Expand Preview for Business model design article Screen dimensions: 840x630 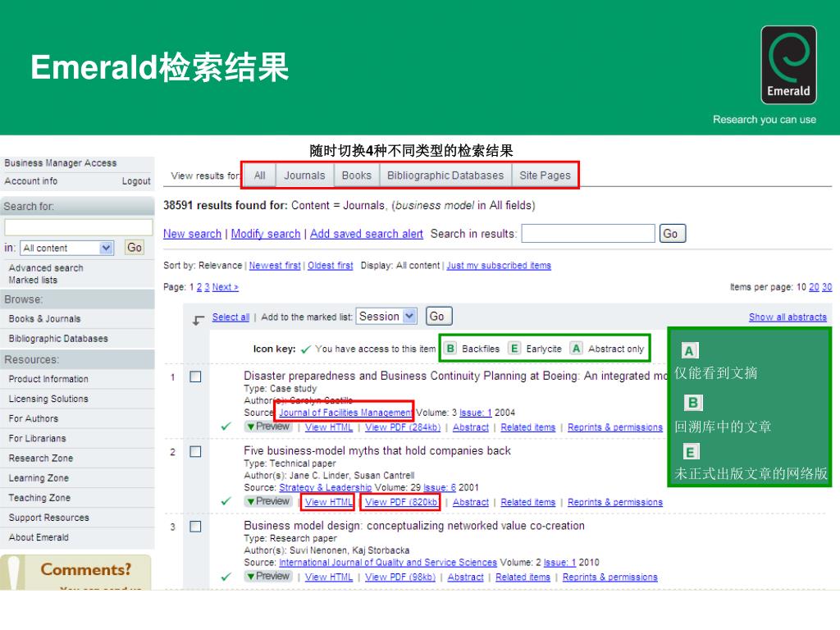268,577
